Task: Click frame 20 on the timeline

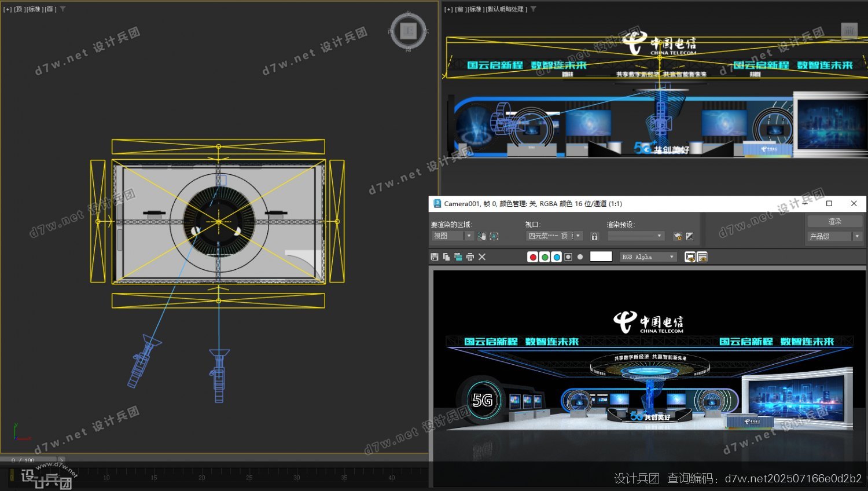Action: [x=201, y=477]
